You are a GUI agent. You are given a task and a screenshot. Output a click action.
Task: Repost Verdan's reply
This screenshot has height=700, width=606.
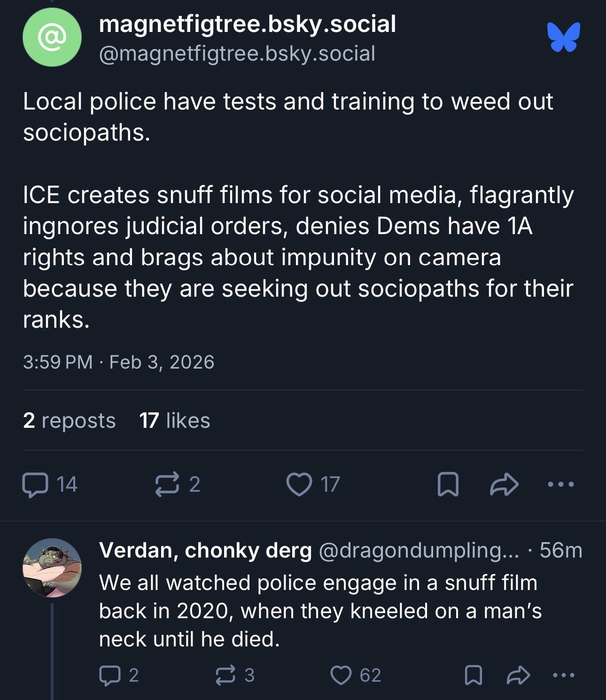(225, 675)
